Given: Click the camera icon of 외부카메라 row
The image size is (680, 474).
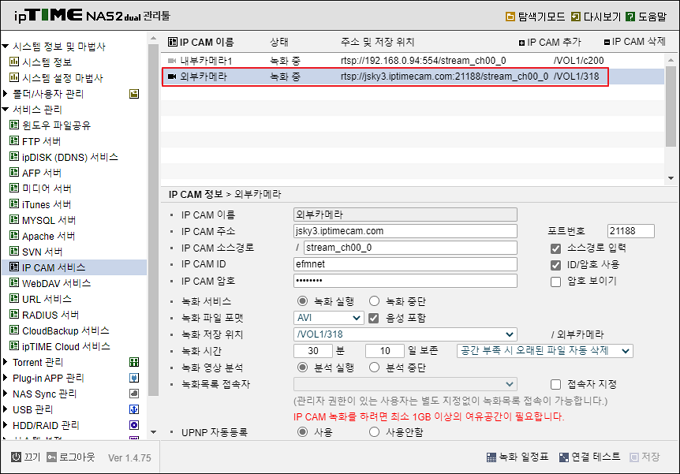Looking at the screenshot, I should coord(172,77).
